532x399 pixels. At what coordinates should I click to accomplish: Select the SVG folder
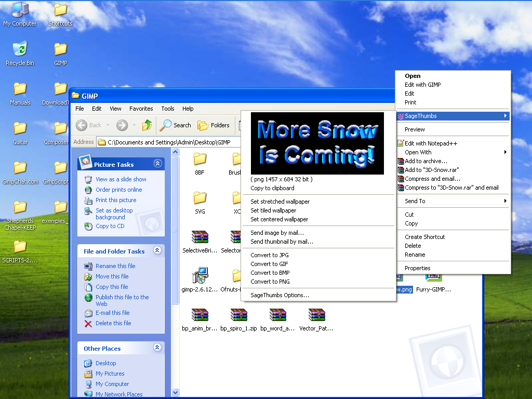tap(200, 203)
